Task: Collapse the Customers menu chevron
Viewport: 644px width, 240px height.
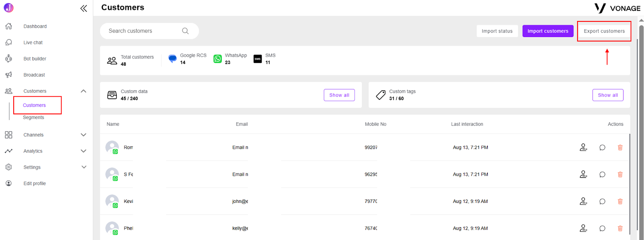Action: click(x=83, y=91)
